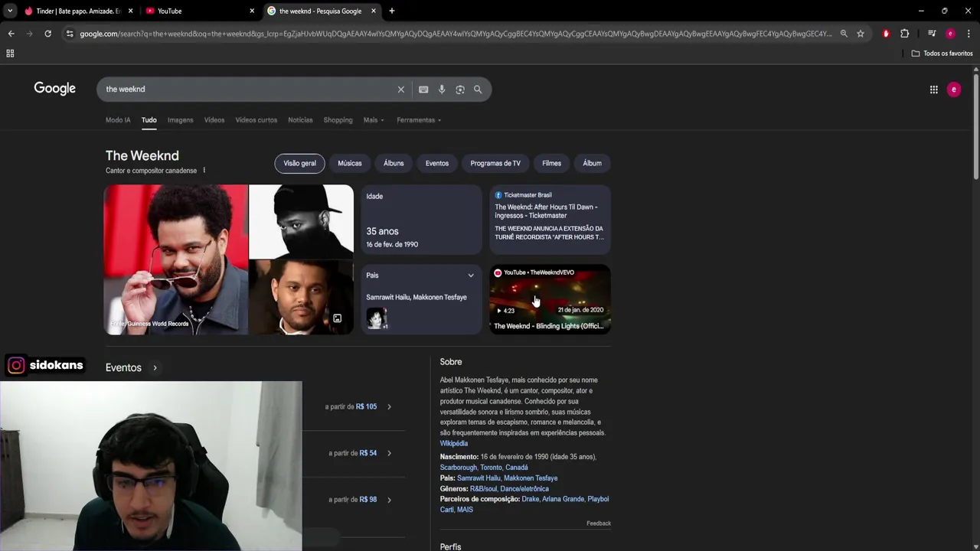Open the tab search dropdown arrow
The image size is (980, 551).
pos(9,11)
